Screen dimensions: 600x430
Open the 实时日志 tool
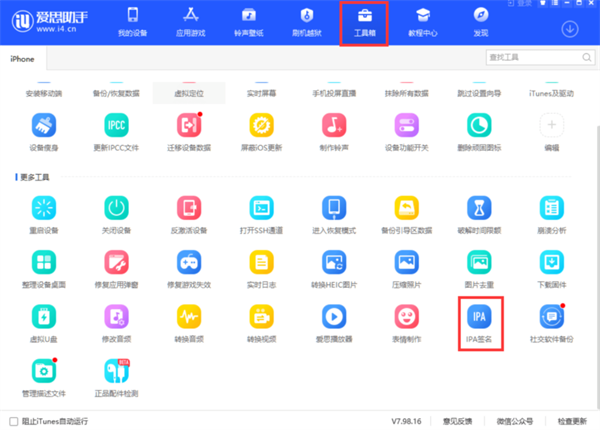point(261,262)
